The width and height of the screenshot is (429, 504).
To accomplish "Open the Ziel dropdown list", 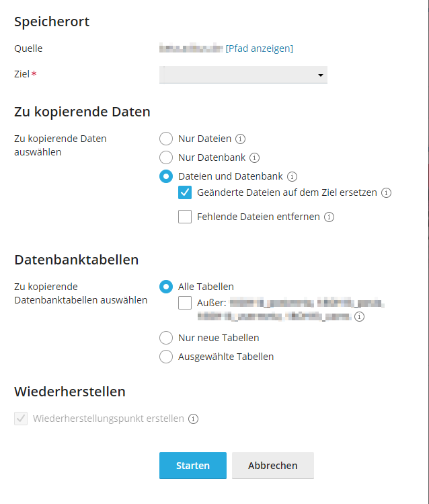I will tap(243, 75).
